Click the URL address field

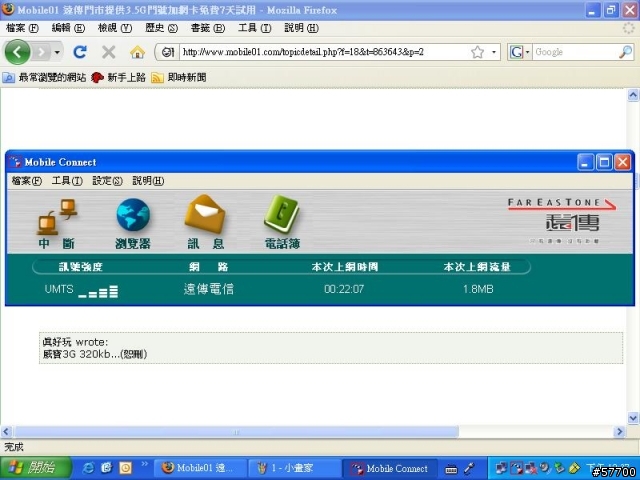[x=324, y=52]
